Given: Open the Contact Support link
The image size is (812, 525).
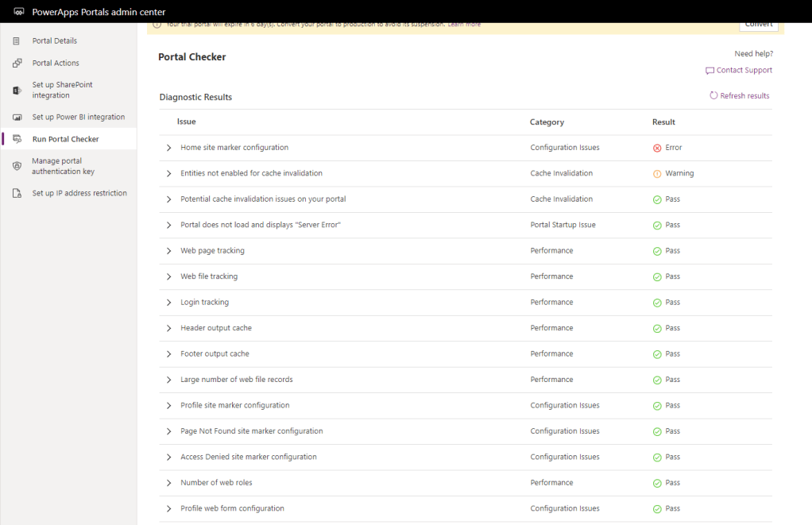Looking at the screenshot, I should click(744, 70).
